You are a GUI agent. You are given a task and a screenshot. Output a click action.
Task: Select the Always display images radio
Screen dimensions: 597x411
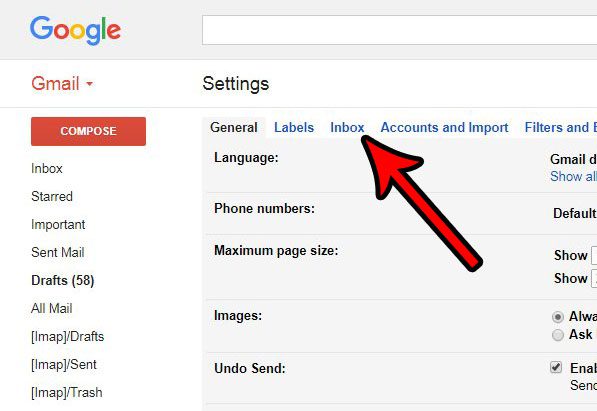558,317
